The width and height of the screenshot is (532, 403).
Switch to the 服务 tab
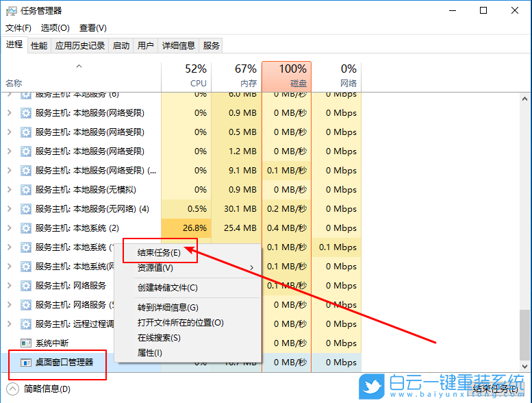[x=211, y=45]
